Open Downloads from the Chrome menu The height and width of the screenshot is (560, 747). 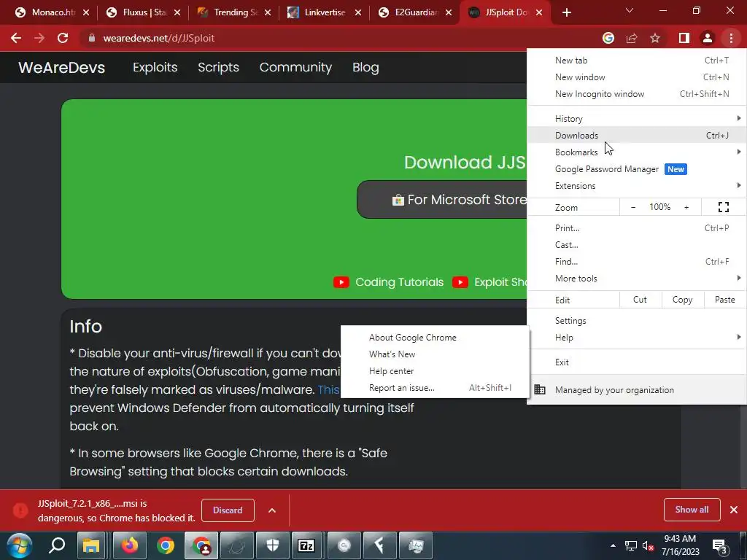637,135
